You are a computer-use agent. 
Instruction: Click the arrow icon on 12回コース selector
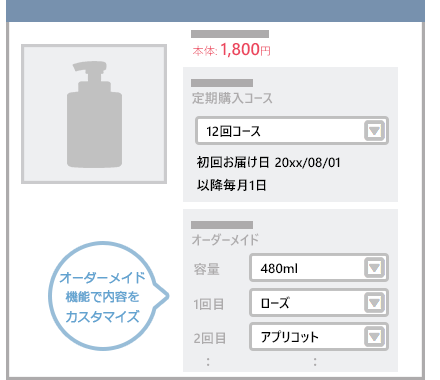pos(374,131)
